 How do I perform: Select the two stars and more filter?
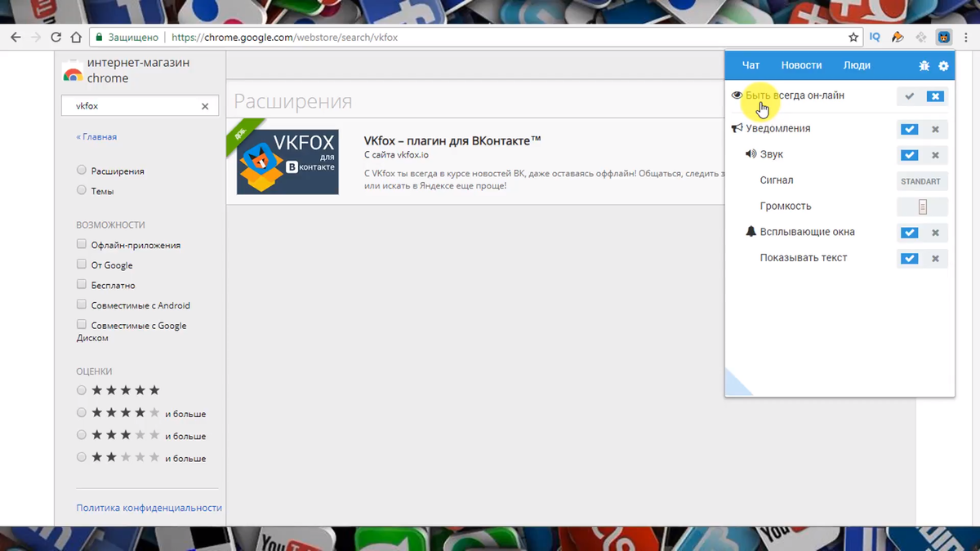(81, 457)
